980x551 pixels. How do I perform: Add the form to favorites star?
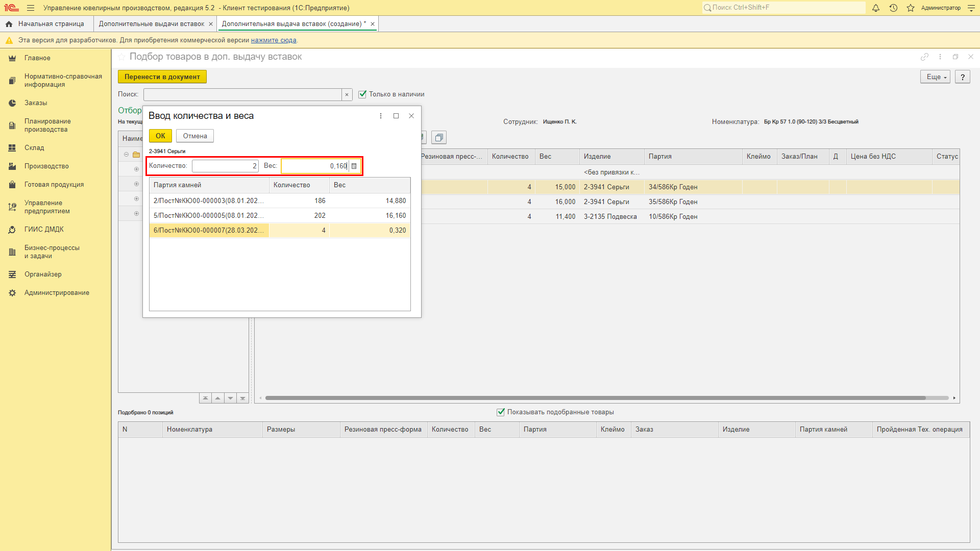pyautogui.click(x=121, y=57)
